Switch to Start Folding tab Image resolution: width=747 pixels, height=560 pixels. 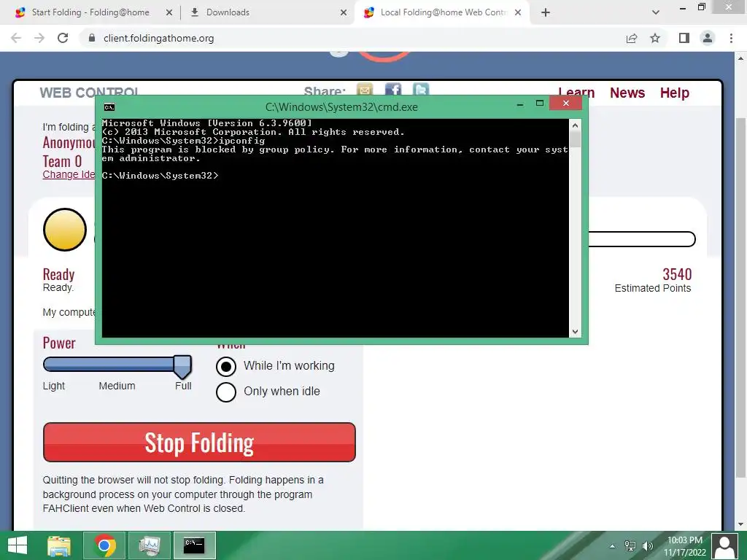90,12
